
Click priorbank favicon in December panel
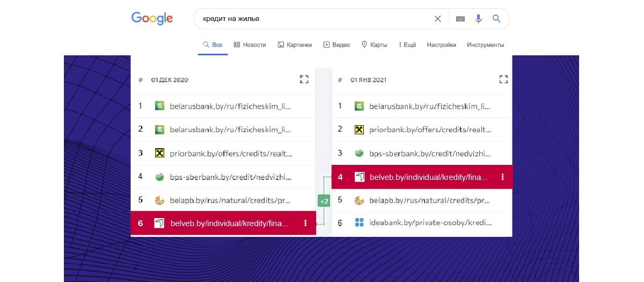click(159, 153)
